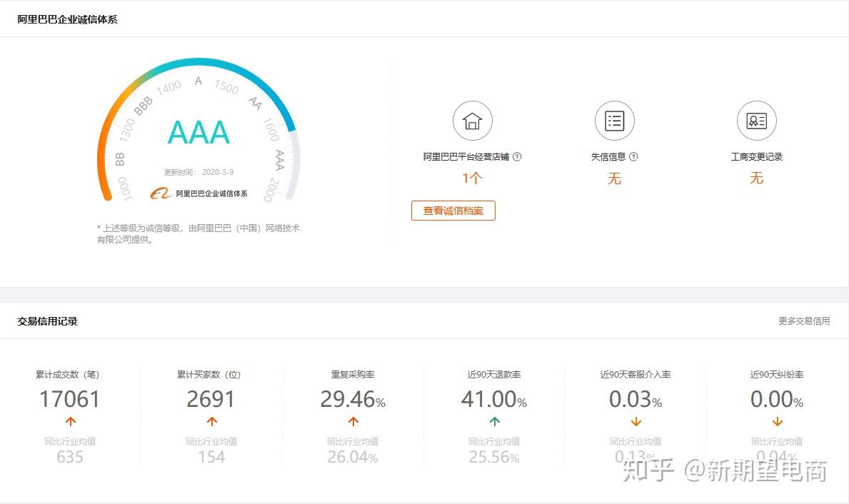The width and height of the screenshot is (849, 504).
Task: Click up arrow under 29.46%
Action: click(353, 421)
